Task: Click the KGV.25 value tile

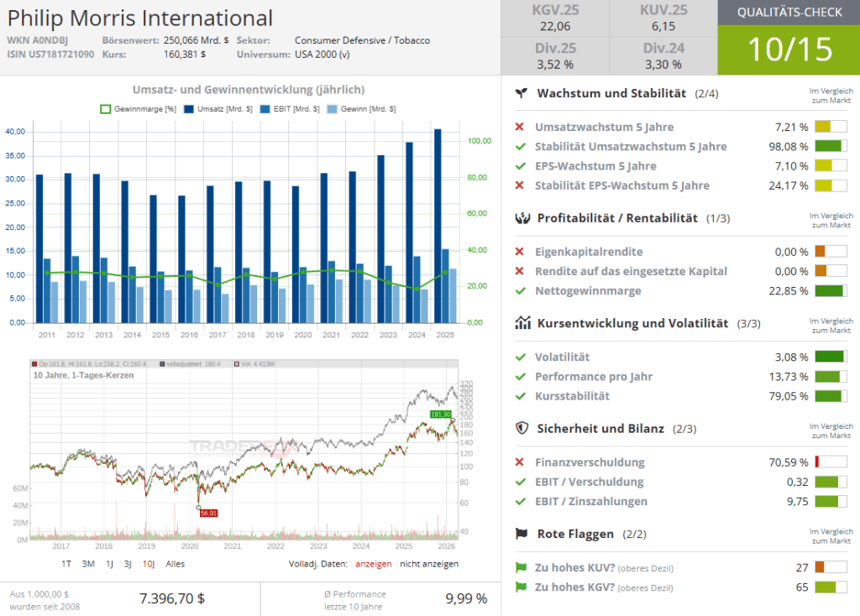Action: pyautogui.click(x=555, y=19)
